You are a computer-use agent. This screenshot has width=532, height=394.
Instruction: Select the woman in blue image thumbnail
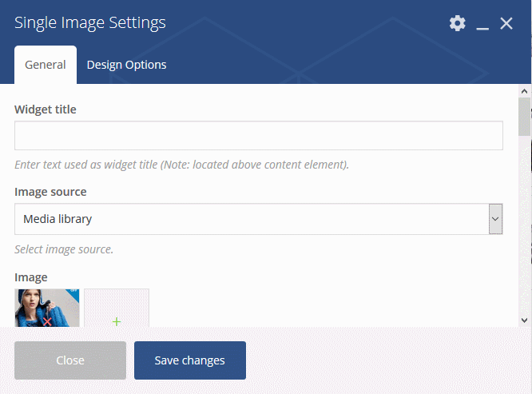coord(47,308)
